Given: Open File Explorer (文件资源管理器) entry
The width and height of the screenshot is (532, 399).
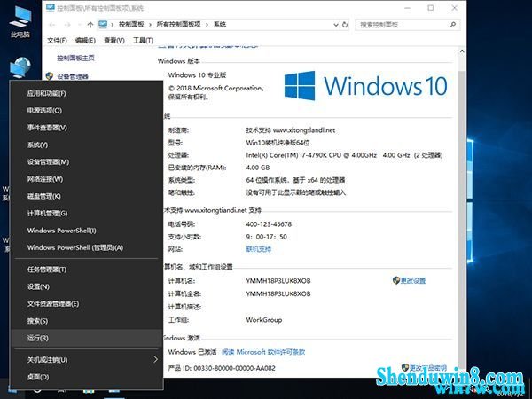Looking at the screenshot, I should [x=87, y=303].
